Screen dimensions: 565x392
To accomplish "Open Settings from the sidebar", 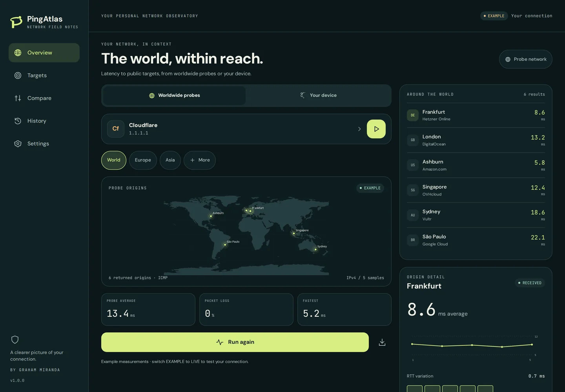I will [44, 143].
